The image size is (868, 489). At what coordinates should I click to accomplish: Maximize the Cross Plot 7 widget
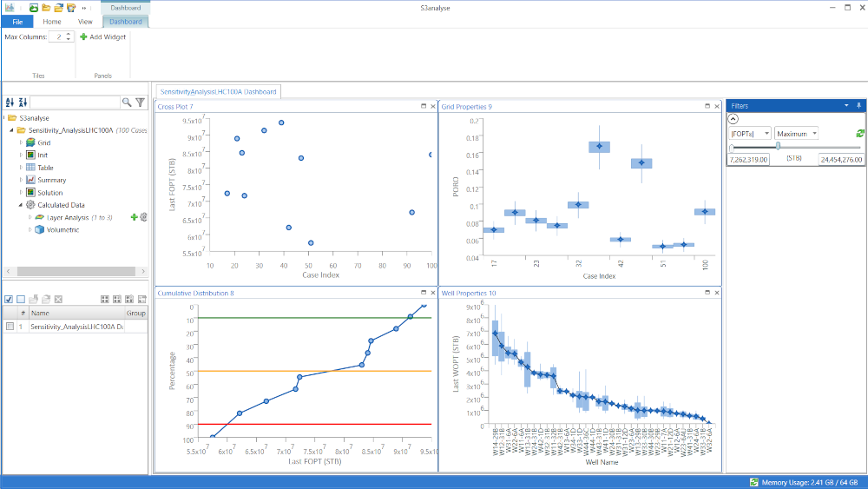(424, 106)
